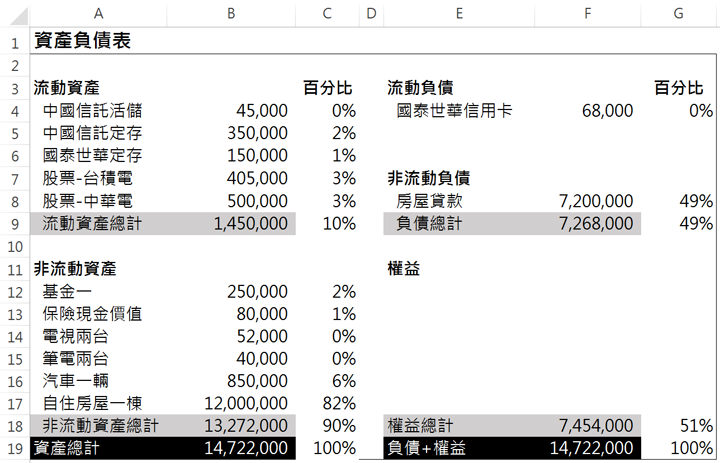Click the 筆電兩台 cell

point(98,359)
